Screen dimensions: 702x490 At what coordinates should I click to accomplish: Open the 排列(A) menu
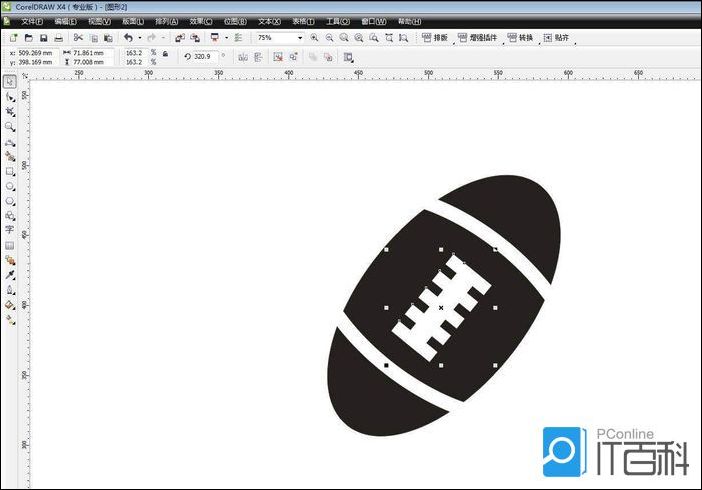[x=167, y=21]
